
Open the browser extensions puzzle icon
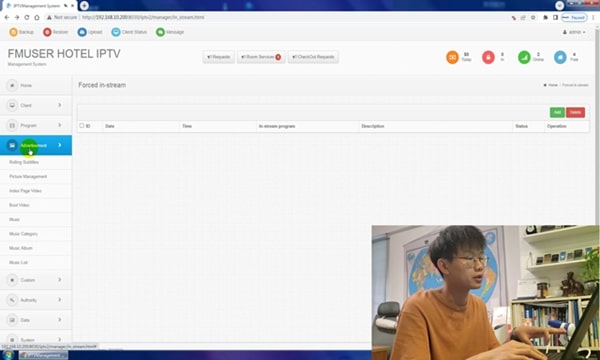tap(546, 18)
